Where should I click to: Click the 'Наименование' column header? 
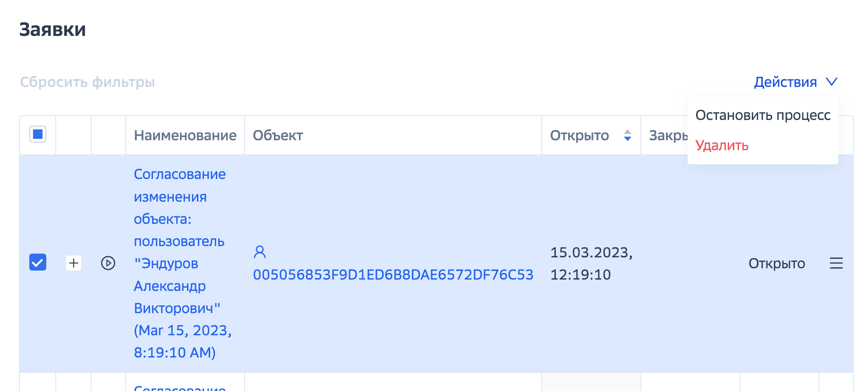tap(185, 136)
